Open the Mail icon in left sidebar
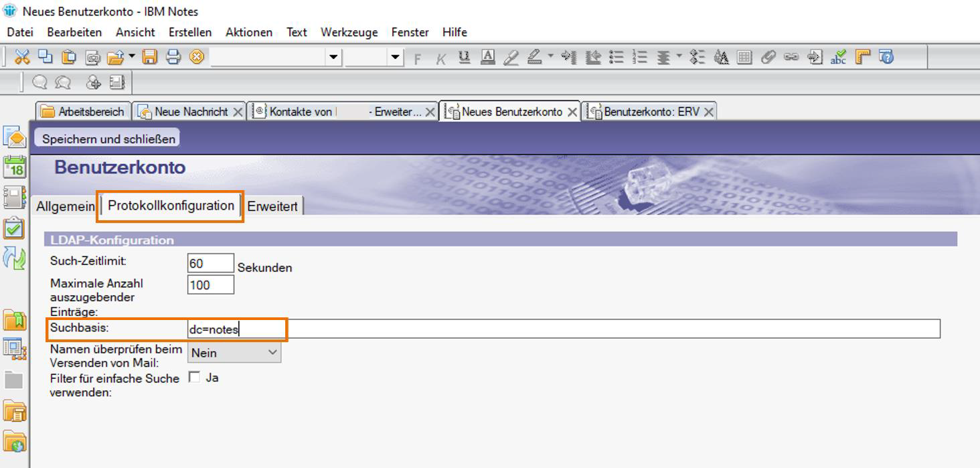Screen dimensions: 980x468 (x=14, y=137)
